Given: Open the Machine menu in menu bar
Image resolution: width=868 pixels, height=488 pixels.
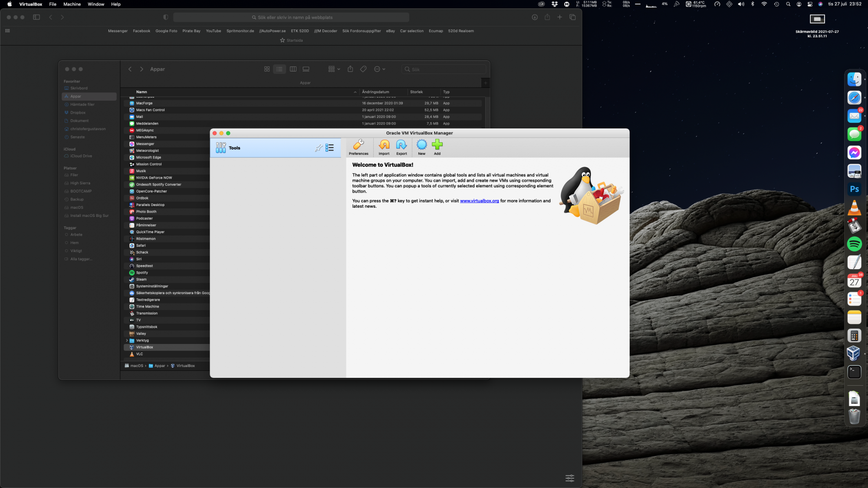Looking at the screenshot, I should (x=72, y=4).
